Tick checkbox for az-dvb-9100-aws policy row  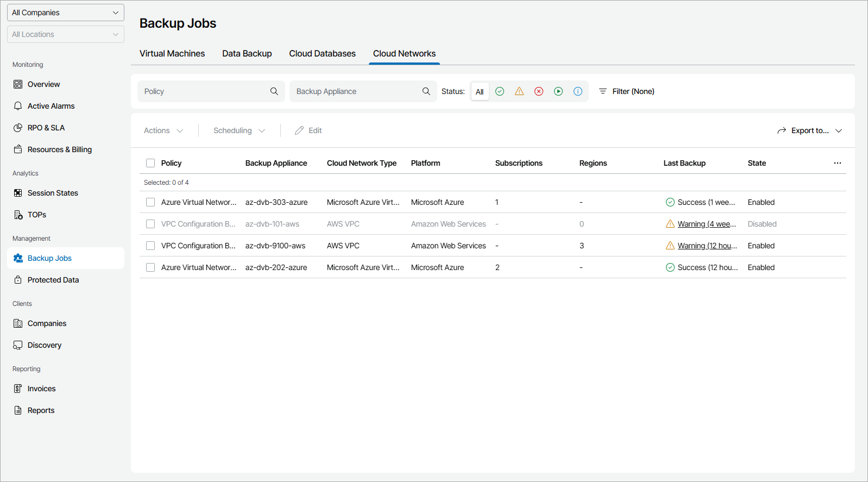(x=150, y=246)
